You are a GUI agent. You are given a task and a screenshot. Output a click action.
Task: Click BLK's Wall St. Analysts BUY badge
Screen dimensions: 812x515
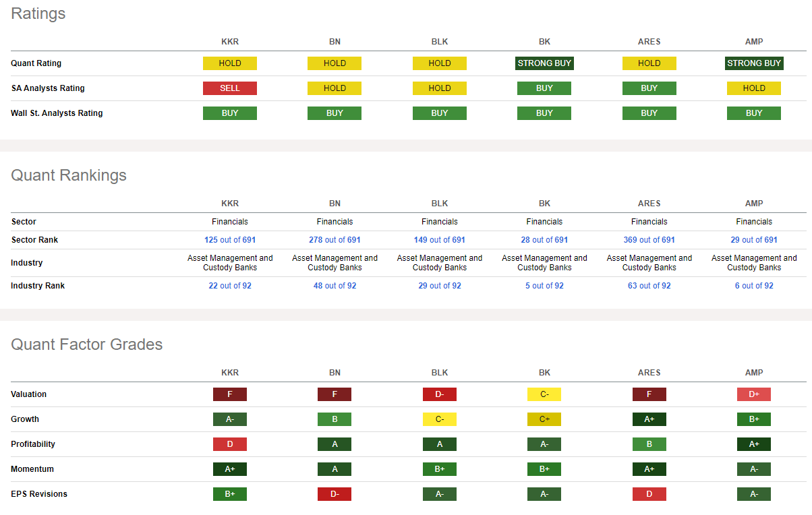click(x=439, y=113)
